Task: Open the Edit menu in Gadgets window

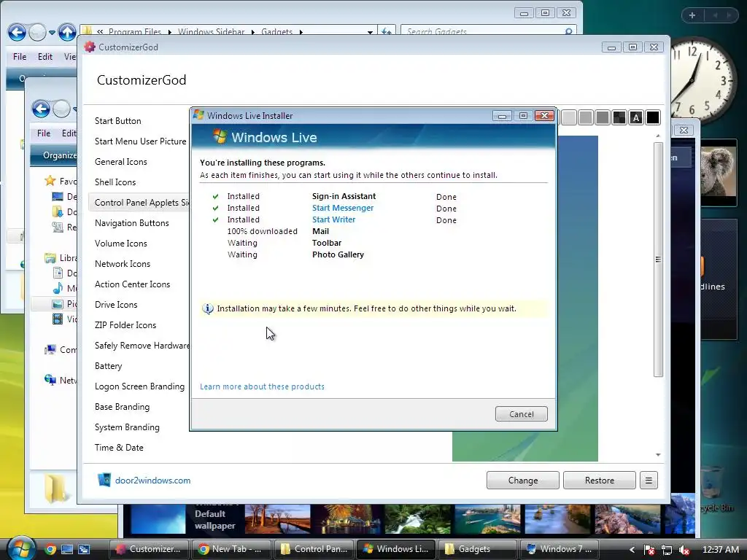Action: 45,57
